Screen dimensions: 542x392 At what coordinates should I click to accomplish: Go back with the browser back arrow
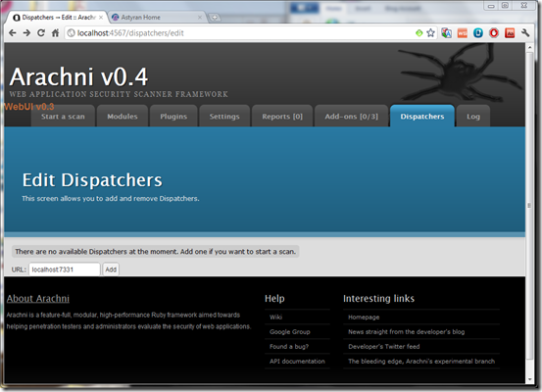(13, 33)
